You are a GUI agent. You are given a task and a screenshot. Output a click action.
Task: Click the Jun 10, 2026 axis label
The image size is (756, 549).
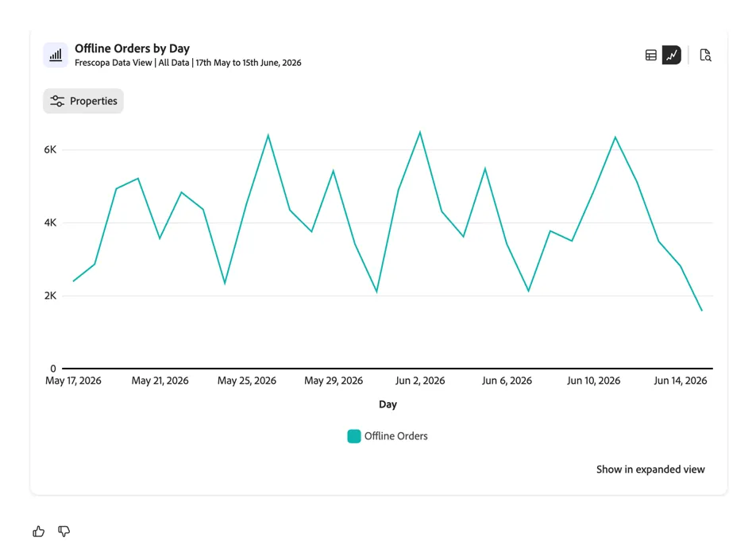click(x=593, y=381)
